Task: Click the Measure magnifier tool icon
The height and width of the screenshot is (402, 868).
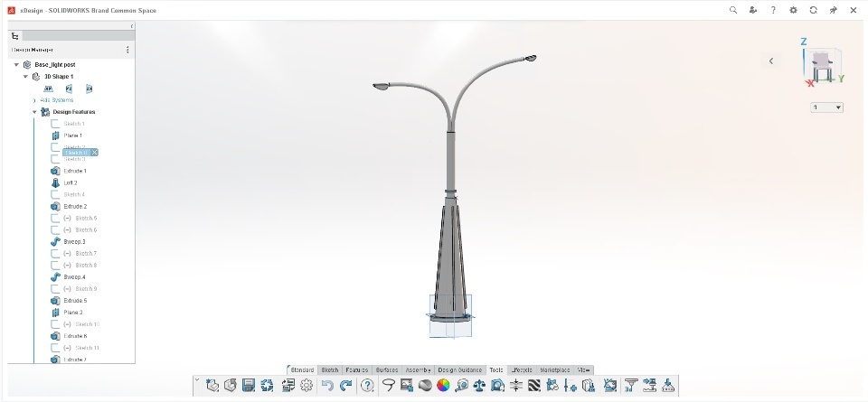Action: coord(461,386)
